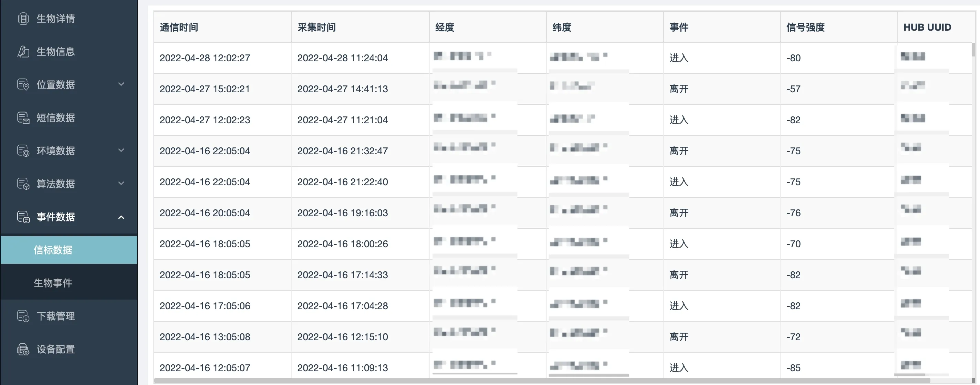This screenshot has width=980, height=385.
Task: Click the 通信时间 column header
Action: point(179,28)
